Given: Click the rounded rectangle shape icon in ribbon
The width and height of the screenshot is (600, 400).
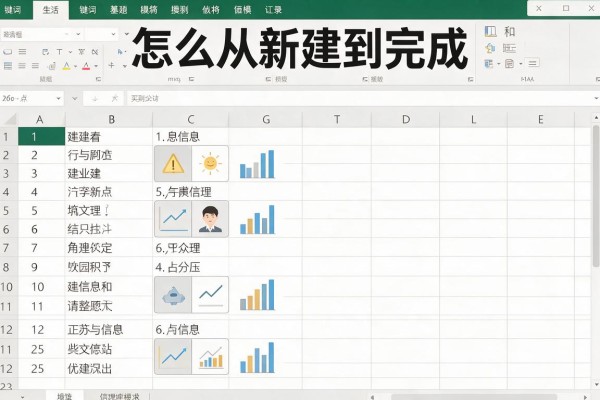Looking at the screenshot, I should coord(8,51).
